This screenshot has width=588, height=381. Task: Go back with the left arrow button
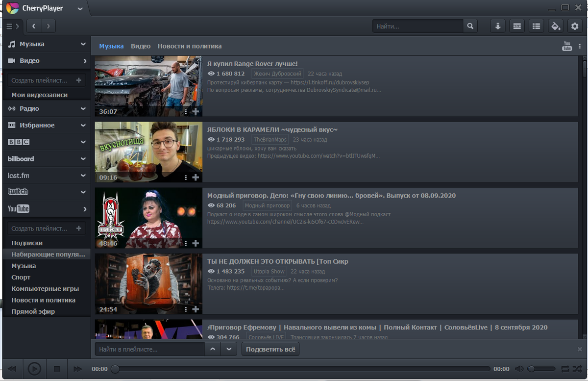click(x=34, y=26)
